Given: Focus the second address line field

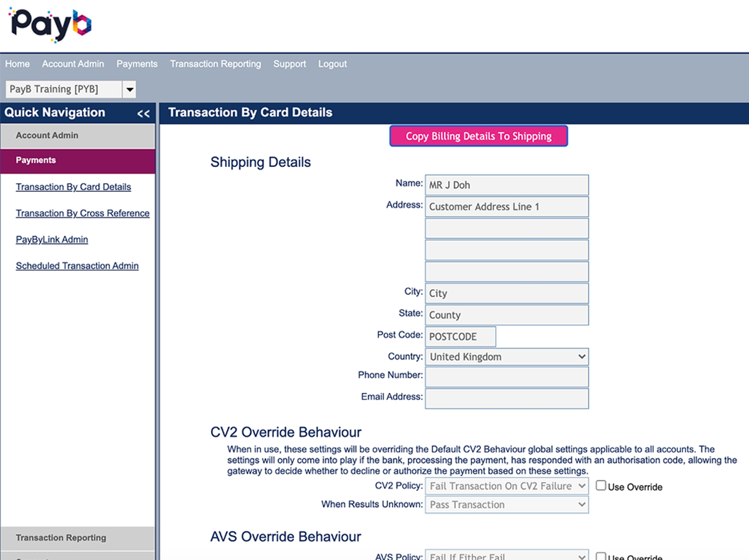Looking at the screenshot, I should [x=507, y=229].
